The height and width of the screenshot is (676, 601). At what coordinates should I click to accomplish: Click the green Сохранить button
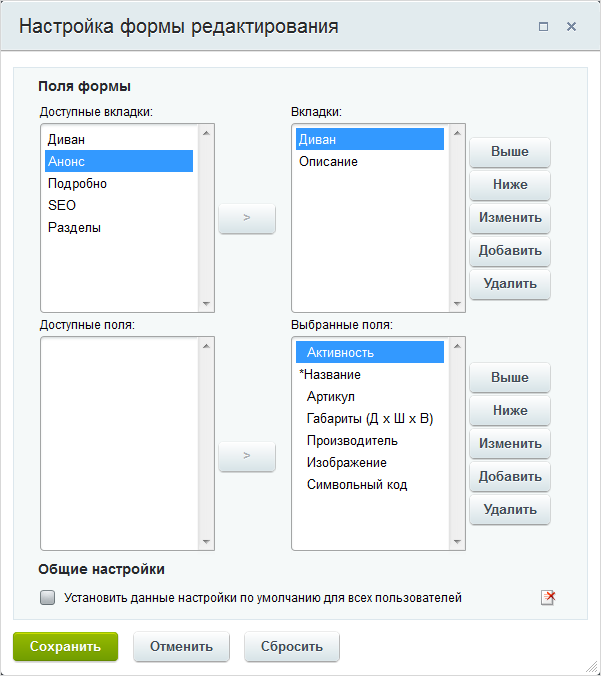[x=66, y=646]
